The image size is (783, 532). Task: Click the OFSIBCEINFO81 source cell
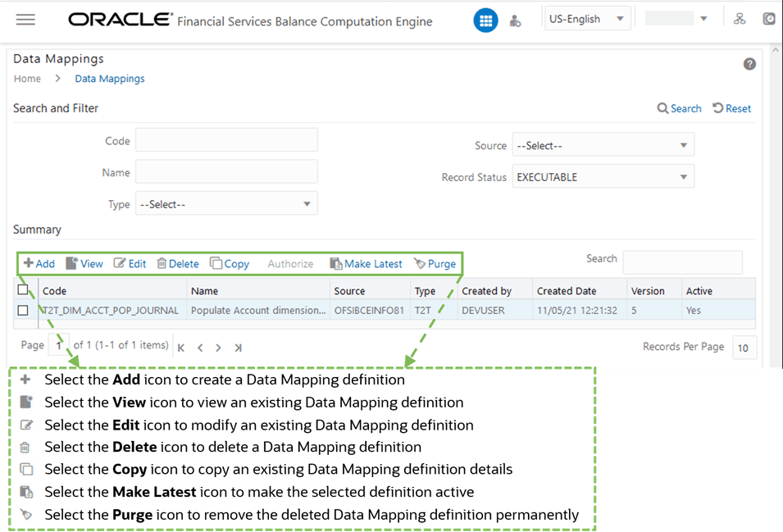click(x=369, y=311)
